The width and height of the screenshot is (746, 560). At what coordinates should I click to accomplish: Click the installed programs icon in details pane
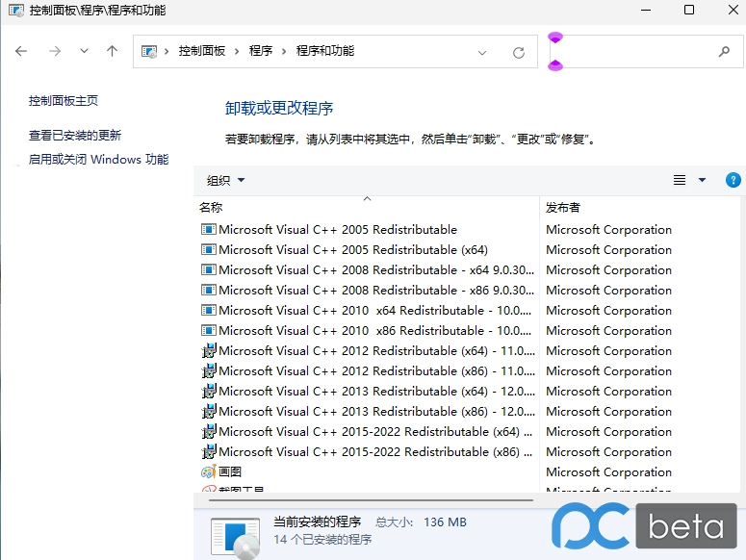pyautogui.click(x=236, y=538)
